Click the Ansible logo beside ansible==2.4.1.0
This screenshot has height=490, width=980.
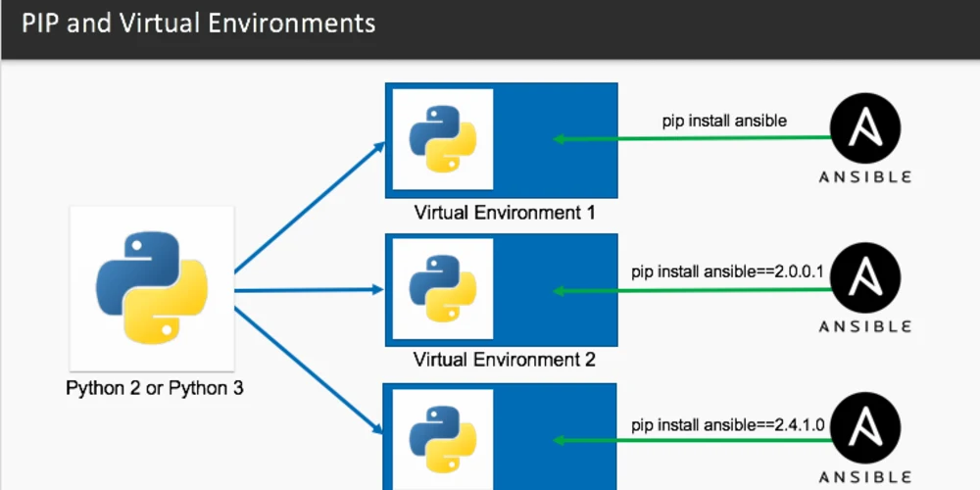[x=865, y=427]
